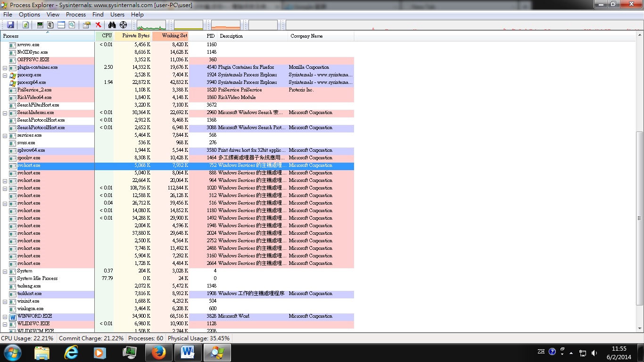Select the System Idle Process row

[177, 279]
